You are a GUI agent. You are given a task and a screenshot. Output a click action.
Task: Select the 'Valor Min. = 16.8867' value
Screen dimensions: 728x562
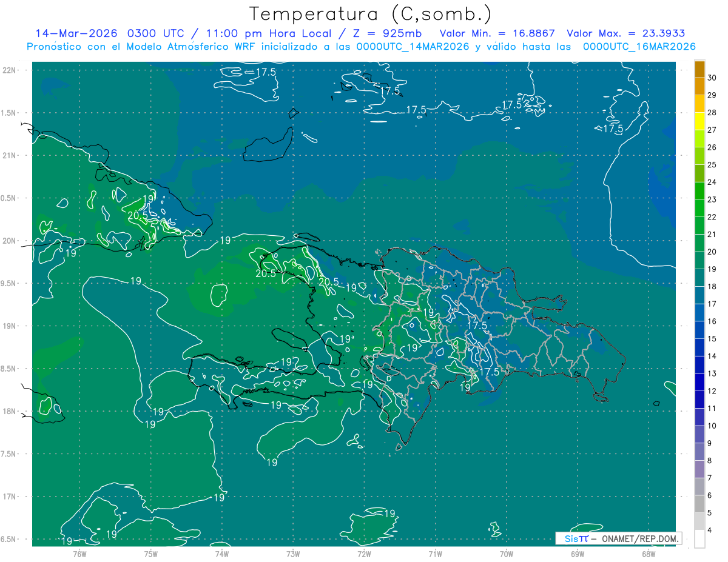point(497,33)
